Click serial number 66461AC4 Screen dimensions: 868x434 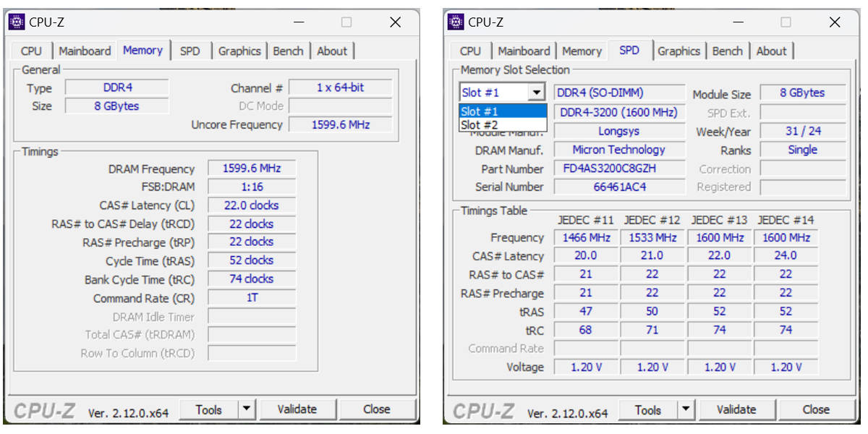[620, 187]
